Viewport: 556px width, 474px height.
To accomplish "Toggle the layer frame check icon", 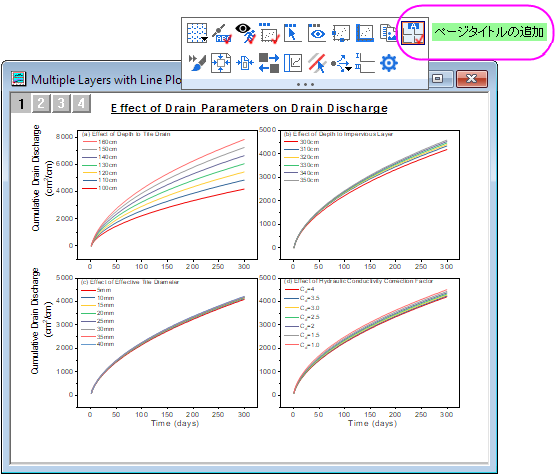I will click(269, 33).
